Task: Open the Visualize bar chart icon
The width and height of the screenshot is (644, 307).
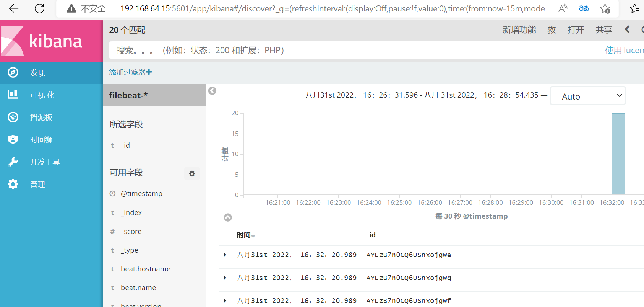Action: pos(13,95)
